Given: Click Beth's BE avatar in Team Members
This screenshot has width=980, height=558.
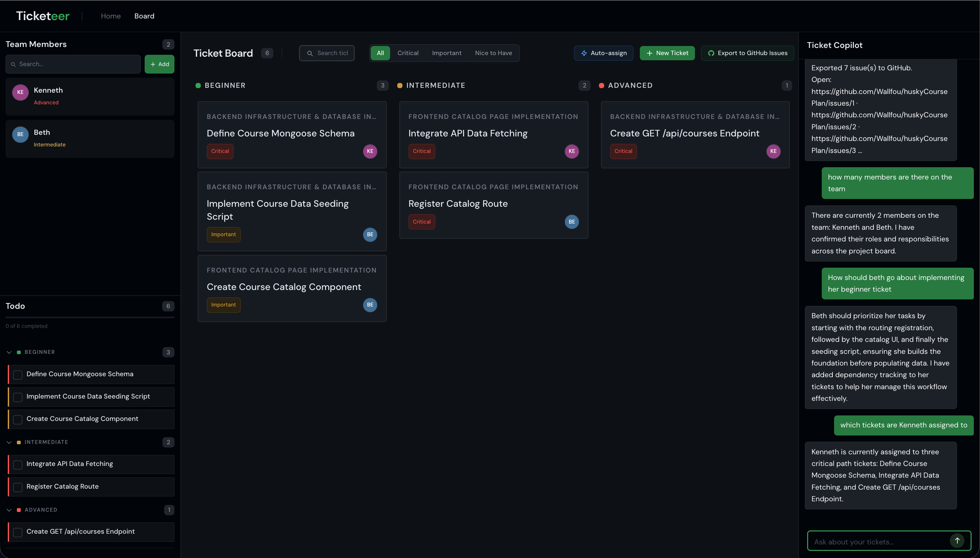Looking at the screenshot, I should [20, 134].
